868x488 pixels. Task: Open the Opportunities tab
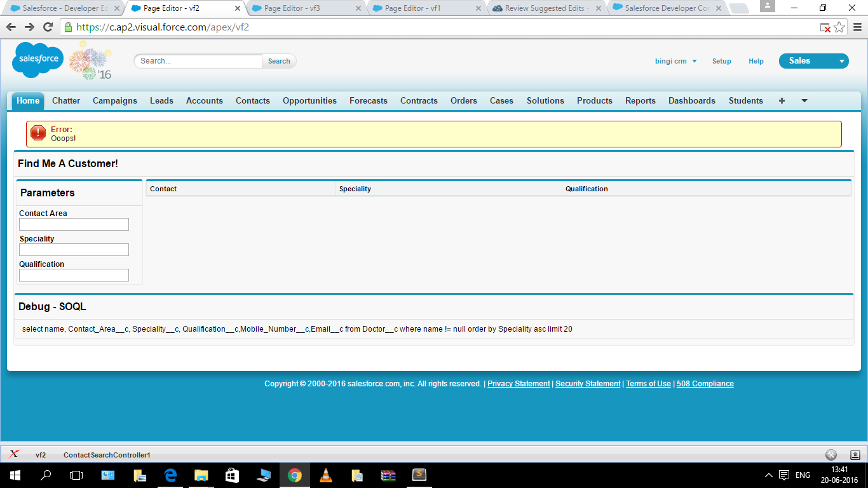click(309, 100)
